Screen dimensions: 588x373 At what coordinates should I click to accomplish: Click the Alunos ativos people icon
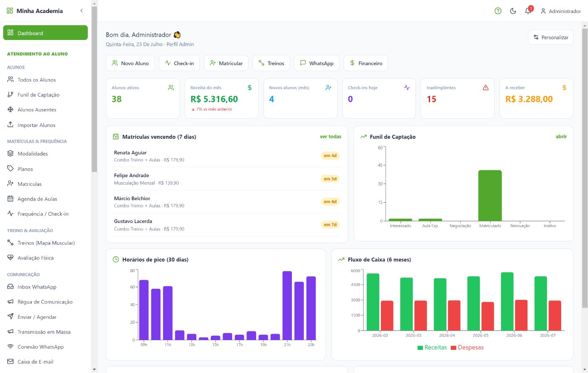tap(171, 87)
